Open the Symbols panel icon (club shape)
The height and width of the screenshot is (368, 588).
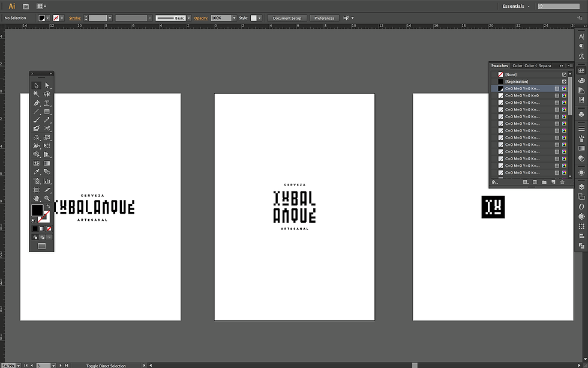tap(581, 113)
